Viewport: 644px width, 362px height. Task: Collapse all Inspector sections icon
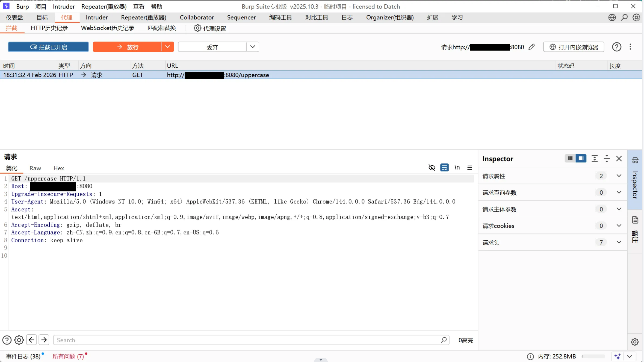pos(607,159)
